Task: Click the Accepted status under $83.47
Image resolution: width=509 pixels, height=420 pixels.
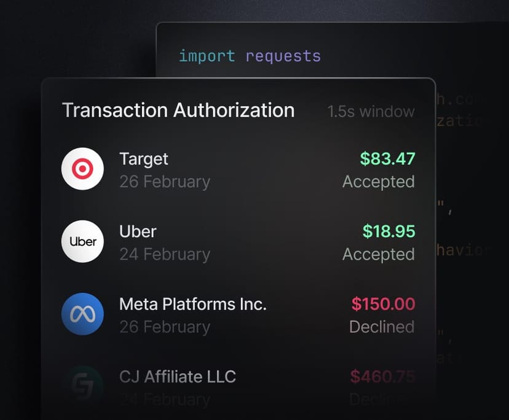Action: click(x=378, y=182)
